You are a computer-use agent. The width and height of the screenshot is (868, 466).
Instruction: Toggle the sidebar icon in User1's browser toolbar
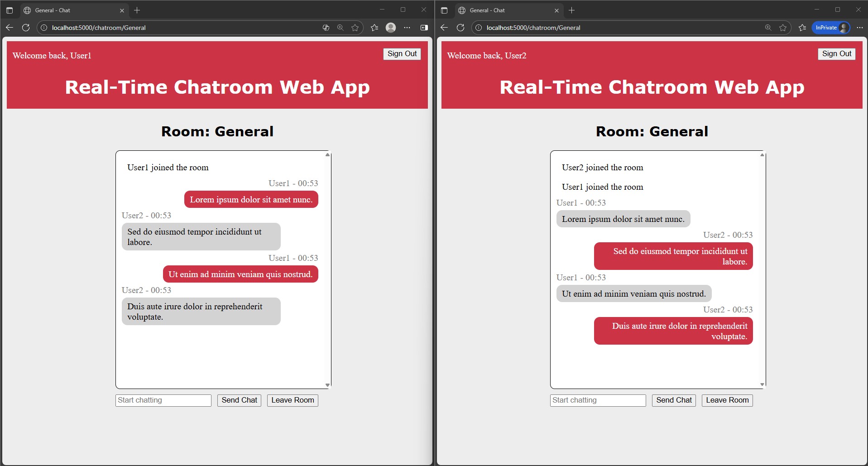point(424,28)
